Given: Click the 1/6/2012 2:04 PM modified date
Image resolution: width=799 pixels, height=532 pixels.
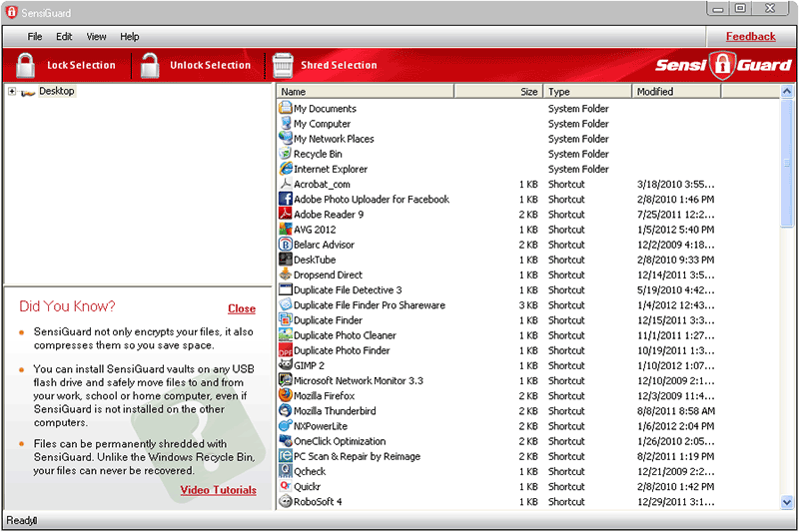Looking at the screenshot, I should click(675, 426).
